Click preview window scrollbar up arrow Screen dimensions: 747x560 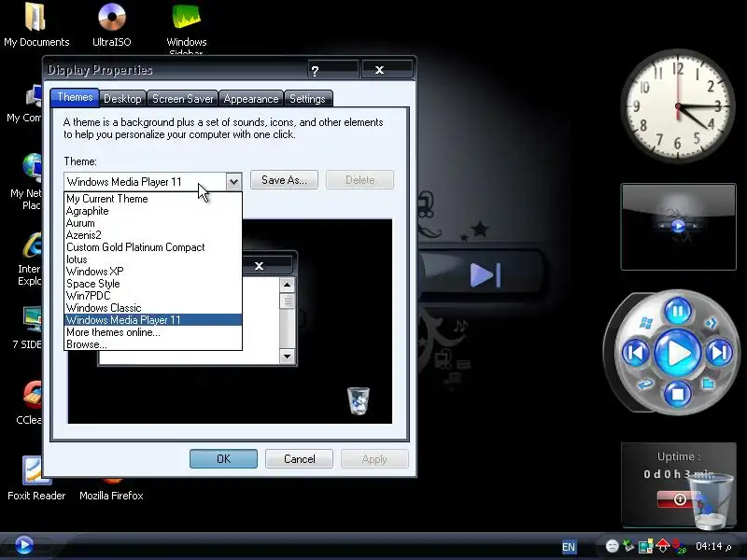(x=287, y=286)
